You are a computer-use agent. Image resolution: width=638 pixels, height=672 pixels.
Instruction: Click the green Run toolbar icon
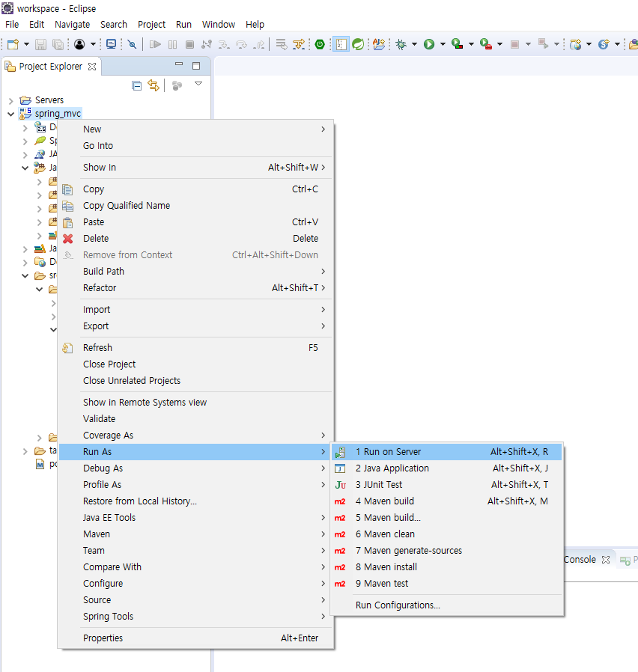pyautogui.click(x=431, y=45)
